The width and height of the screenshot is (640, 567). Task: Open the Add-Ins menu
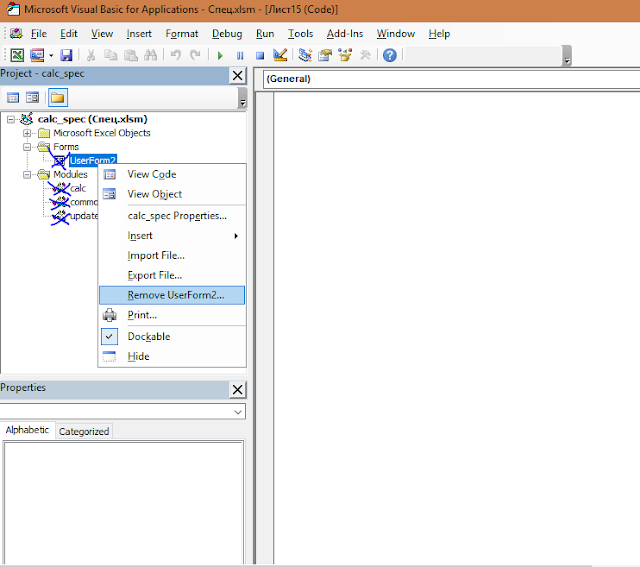click(x=345, y=33)
